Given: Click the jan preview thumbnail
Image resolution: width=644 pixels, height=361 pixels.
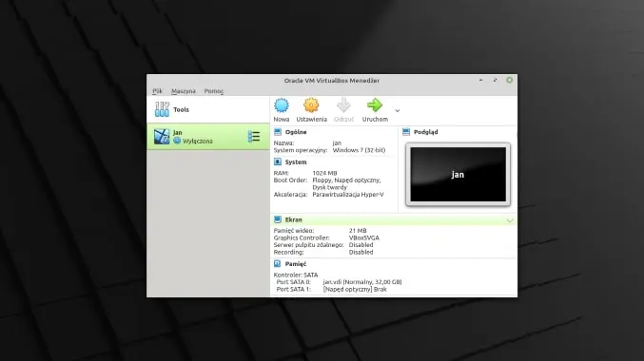Looking at the screenshot, I should coord(458,175).
